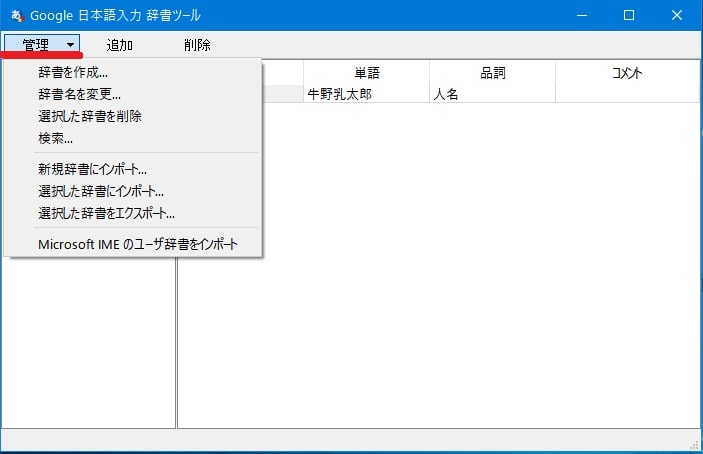Open 検索... from the menu
This screenshot has width=703, height=454.
coord(133,138)
